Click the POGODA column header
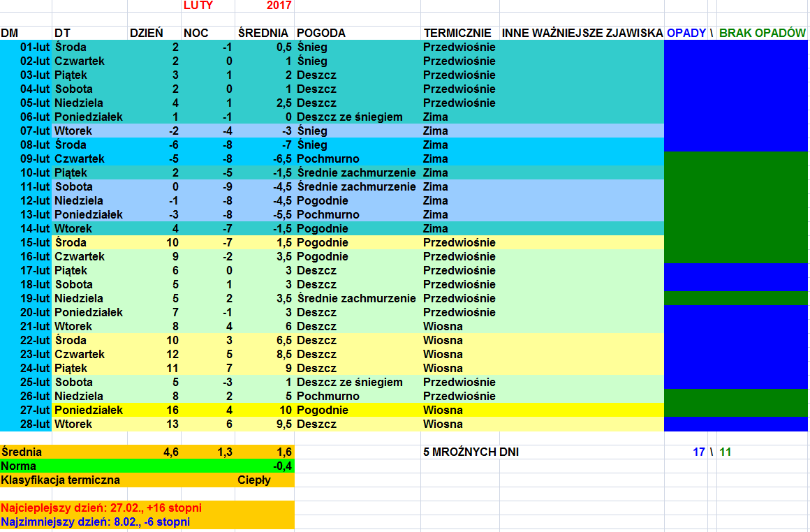The height and width of the screenshot is (532, 810). coord(321,33)
